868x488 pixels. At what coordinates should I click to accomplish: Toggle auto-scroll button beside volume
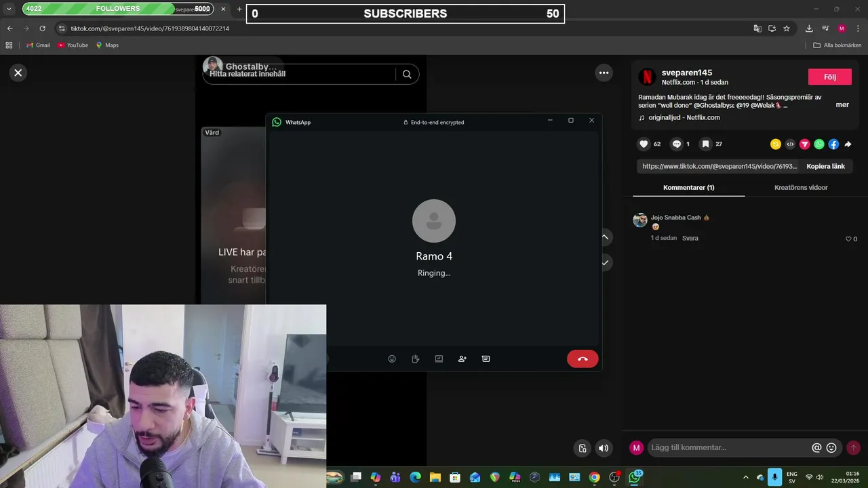coord(582,448)
